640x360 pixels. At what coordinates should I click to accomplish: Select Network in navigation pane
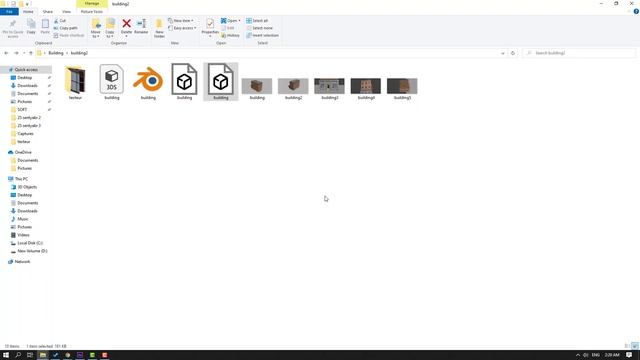[x=22, y=262]
